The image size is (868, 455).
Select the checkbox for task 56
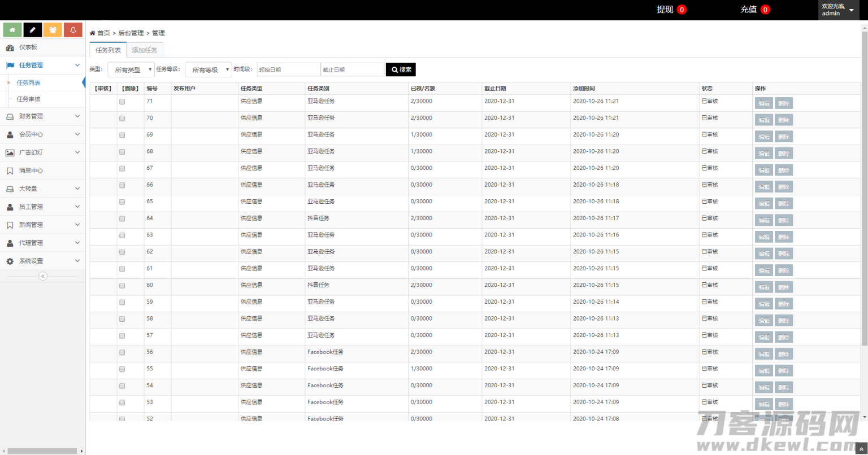click(122, 353)
